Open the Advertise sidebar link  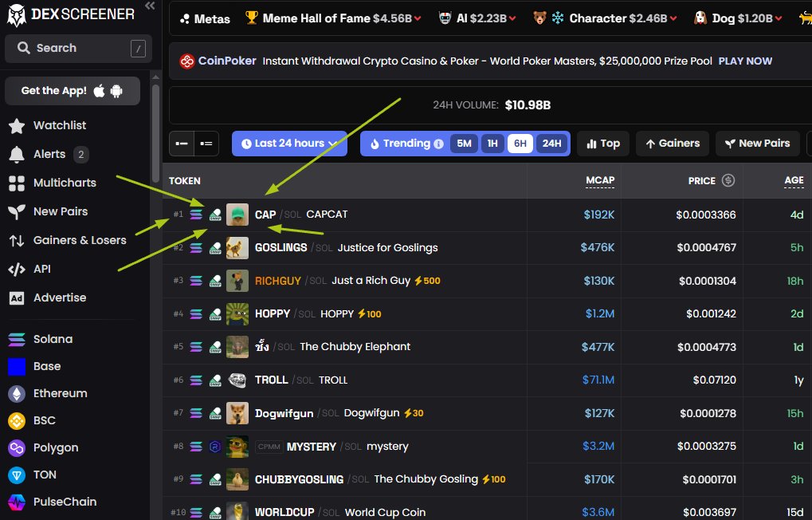(60, 298)
